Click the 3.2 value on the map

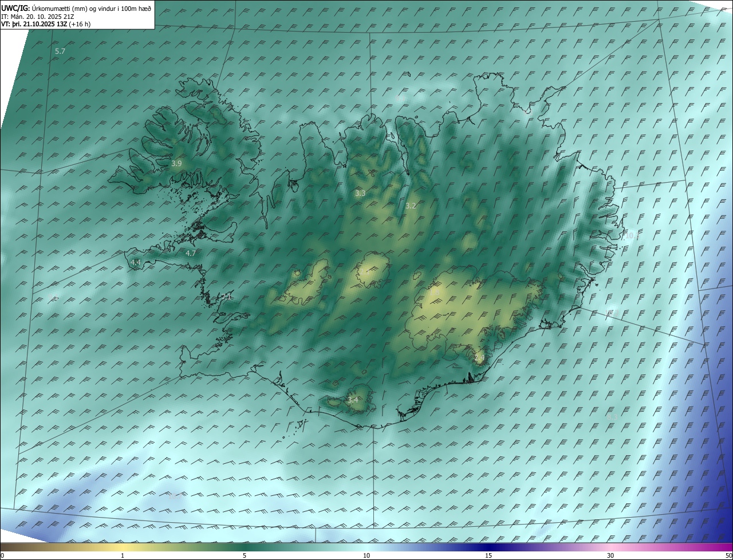(x=411, y=206)
